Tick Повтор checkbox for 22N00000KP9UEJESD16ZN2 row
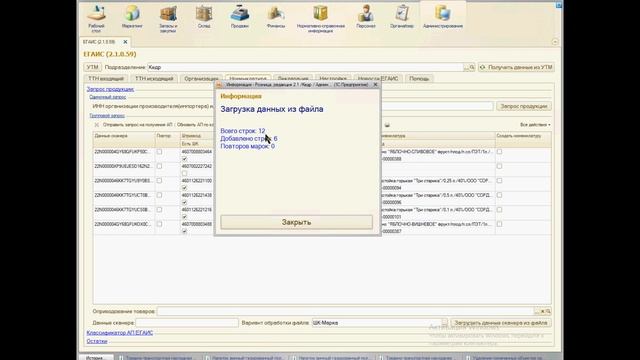Viewport: 640px width, 360px height. tap(159, 166)
